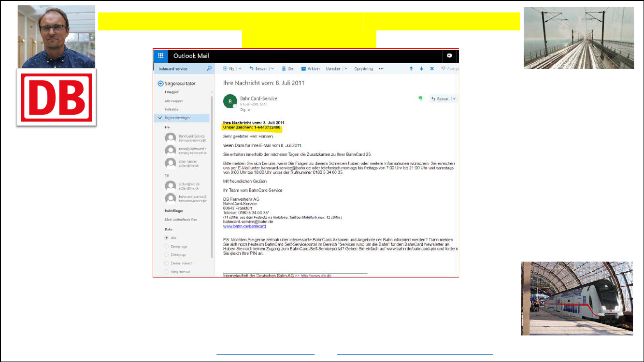This screenshot has height=362, width=644.
Task: Open the chat bubble icon in header
Action: (x=449, y=56)
